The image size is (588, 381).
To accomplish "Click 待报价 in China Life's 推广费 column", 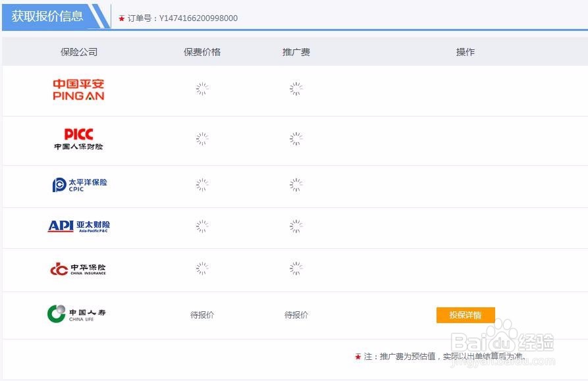I will click(296, 315).
